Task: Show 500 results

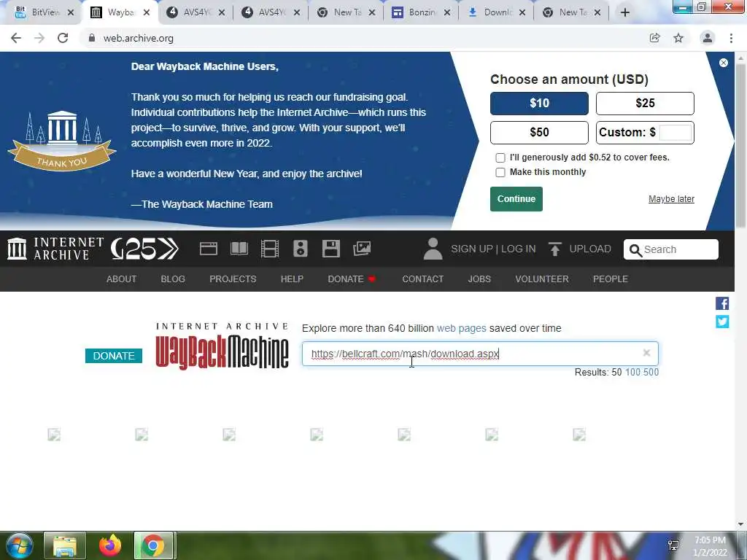Action: point(651,373)
